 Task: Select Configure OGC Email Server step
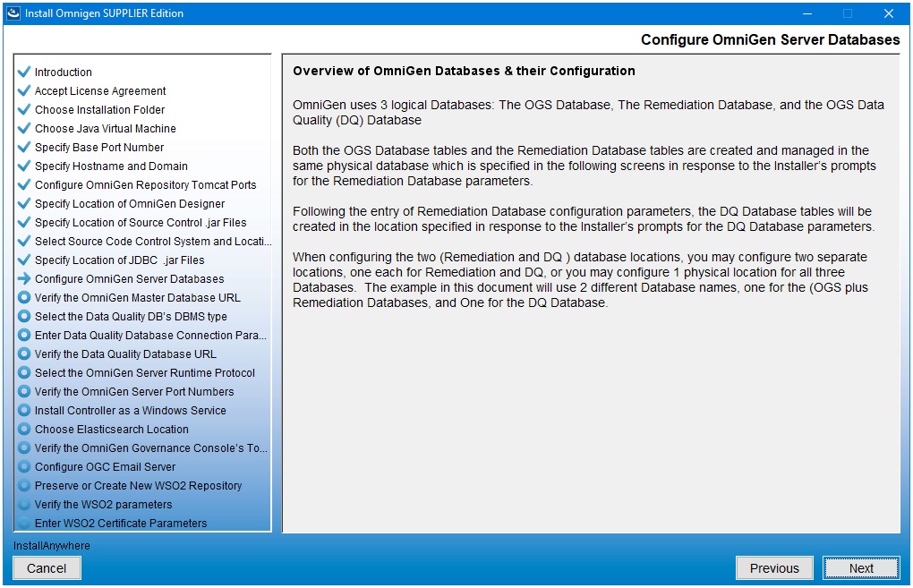pyautogui.click(x=105, y=467)
